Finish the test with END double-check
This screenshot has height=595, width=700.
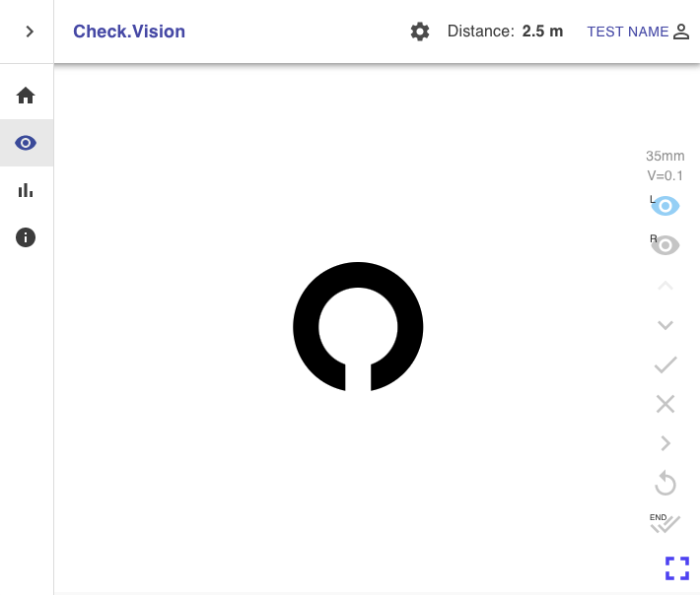(x=665, y=523)
